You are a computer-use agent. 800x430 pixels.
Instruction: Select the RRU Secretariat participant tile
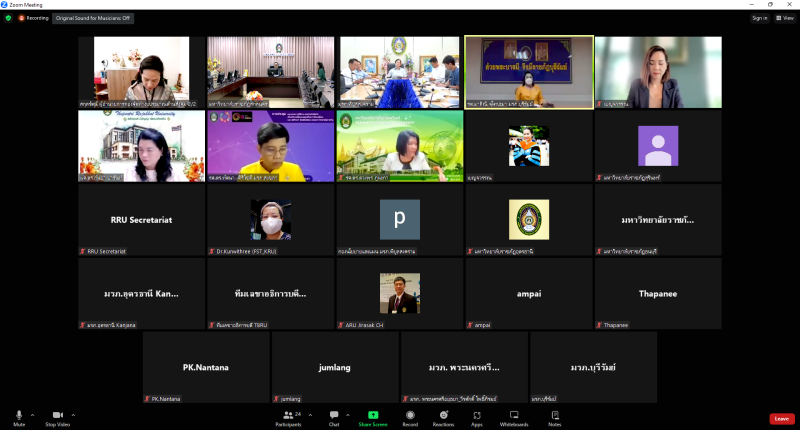[142, 220]
